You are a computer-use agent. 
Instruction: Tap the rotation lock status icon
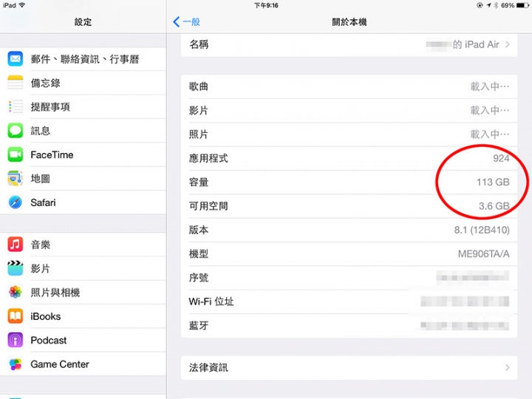(x=480, y=5)
